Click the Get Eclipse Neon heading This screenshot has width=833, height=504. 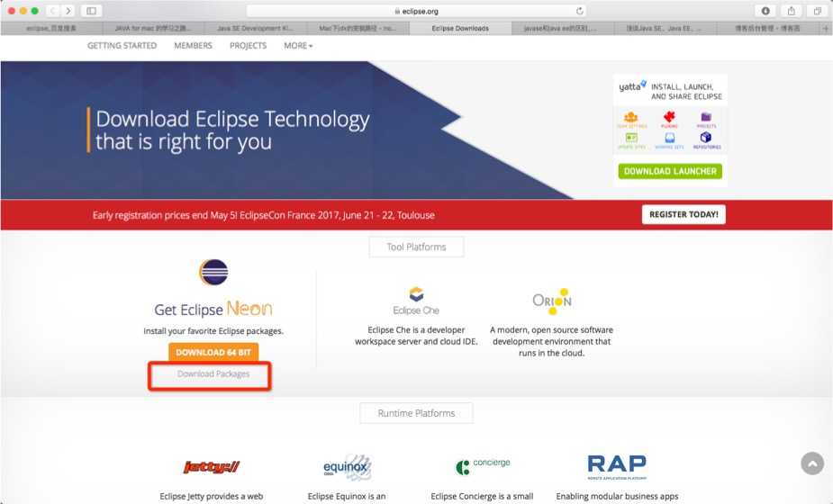coord(213,309)
